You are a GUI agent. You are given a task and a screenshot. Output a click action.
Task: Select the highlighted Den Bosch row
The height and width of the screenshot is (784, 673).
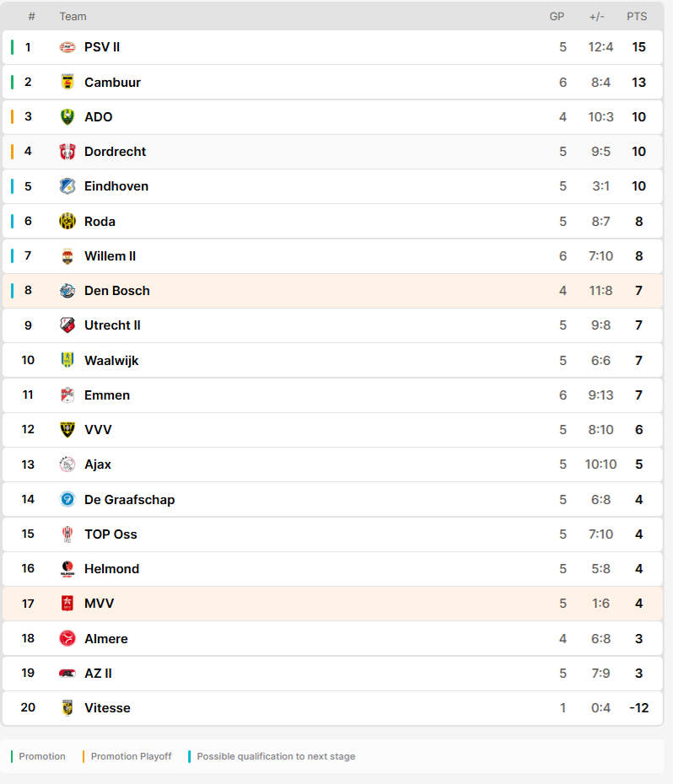pyautogui.click(x=332, y=291)
